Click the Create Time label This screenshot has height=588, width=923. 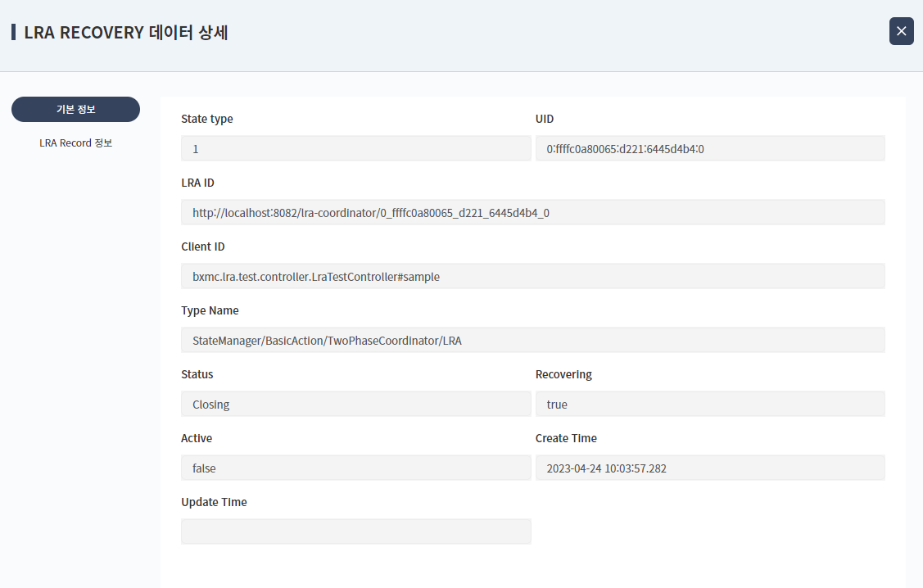point(566,438)
